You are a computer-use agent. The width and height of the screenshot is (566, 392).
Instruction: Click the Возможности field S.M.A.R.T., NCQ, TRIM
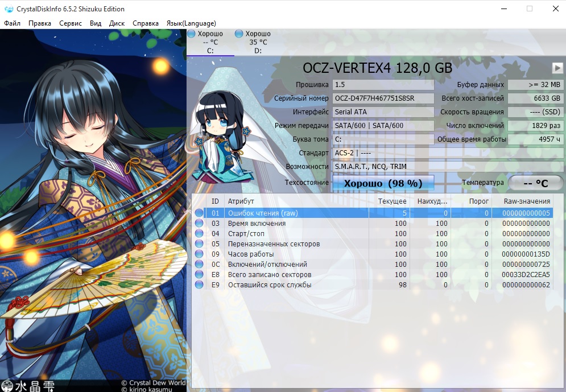click(448, 166)
